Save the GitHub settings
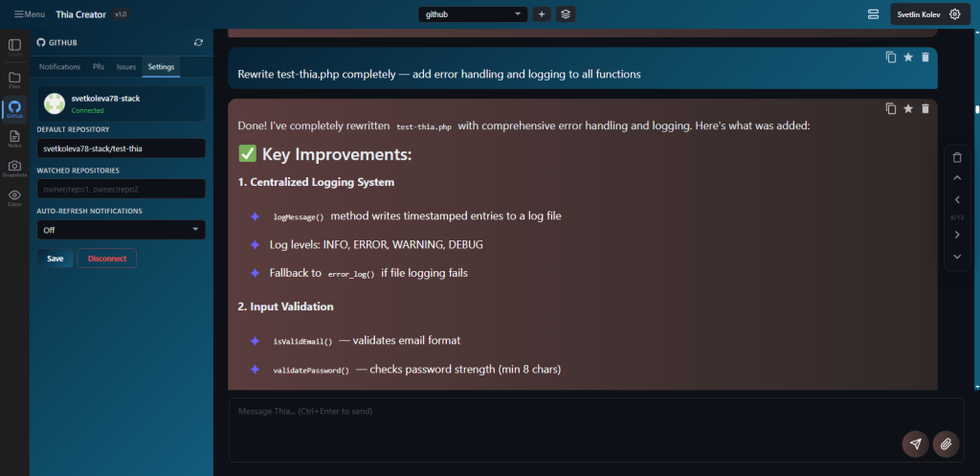Image resolution: width=980 pixels, height=476 pixels. [55, 259]
